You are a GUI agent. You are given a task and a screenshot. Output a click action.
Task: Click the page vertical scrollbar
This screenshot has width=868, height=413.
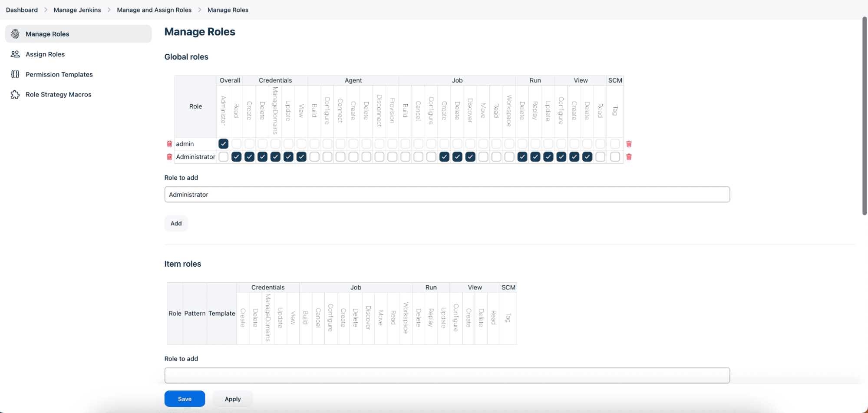pyautogui.click(x=865, y=116)
